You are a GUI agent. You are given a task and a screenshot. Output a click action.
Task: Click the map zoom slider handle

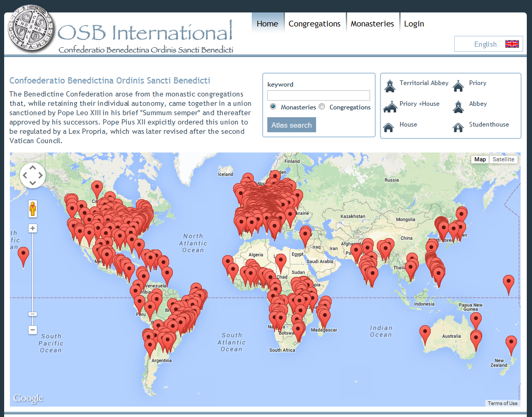pyautogui.click(x=33, y=314)
